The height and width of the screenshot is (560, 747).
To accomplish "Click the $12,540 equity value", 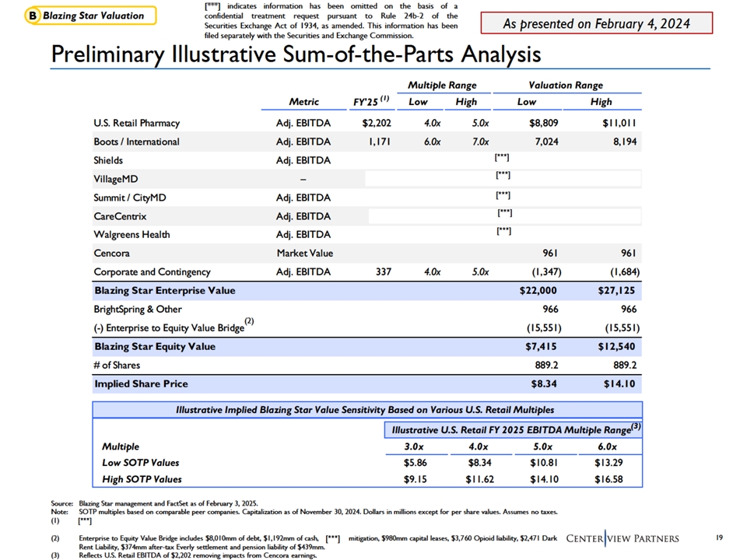I will [616, 347].
